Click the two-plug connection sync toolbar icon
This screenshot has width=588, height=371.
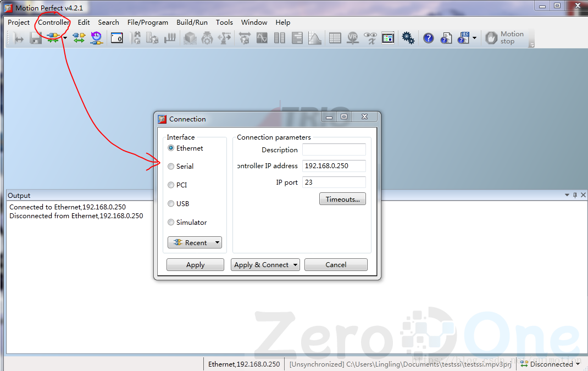(79, 38)
